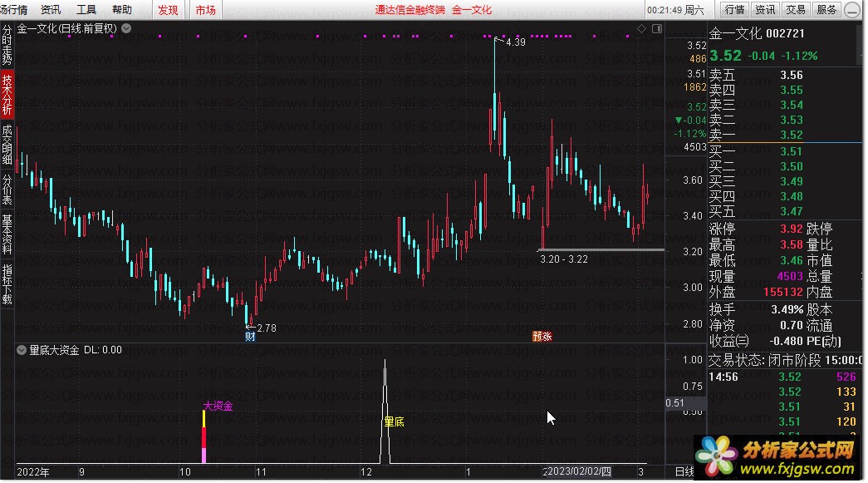The image size is (868, 483).
Task: Click the 行情 button at top right
Action: [734, 9]
